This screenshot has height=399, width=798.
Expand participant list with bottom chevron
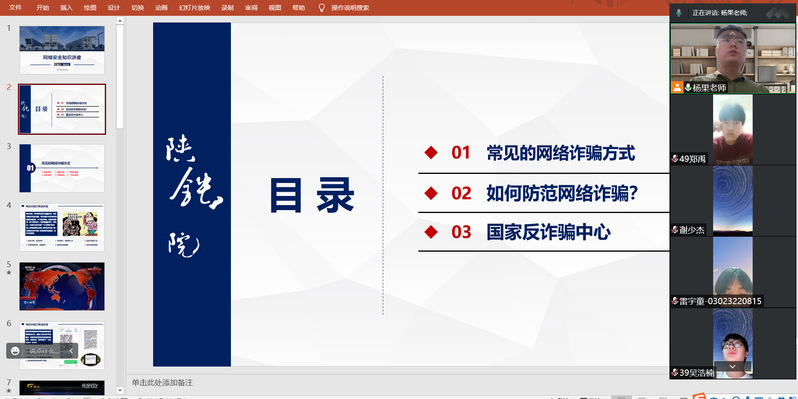point(732,366)
